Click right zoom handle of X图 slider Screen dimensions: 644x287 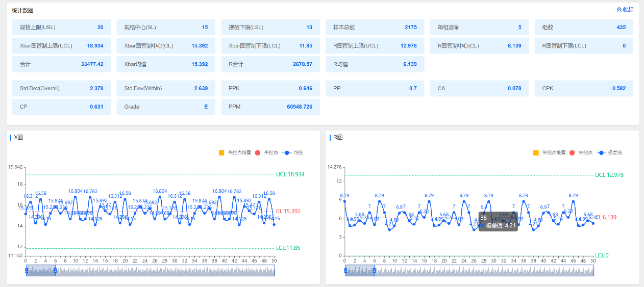click(x=55, y=271)
